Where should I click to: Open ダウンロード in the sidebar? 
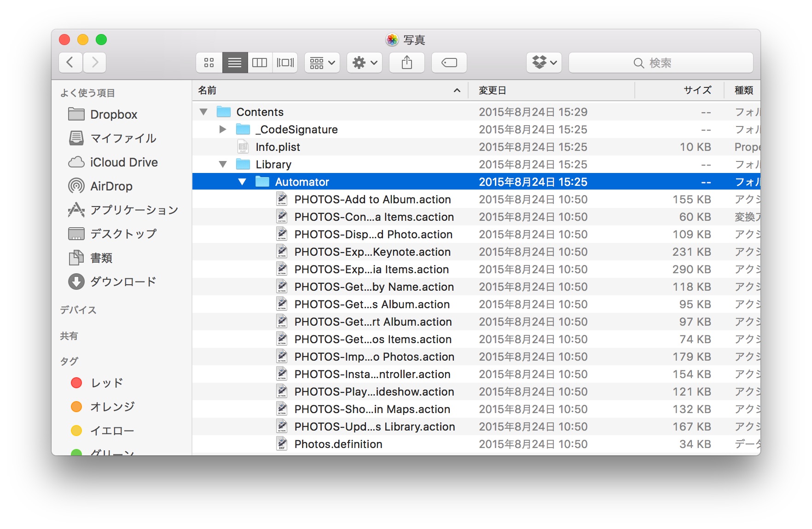112,282
